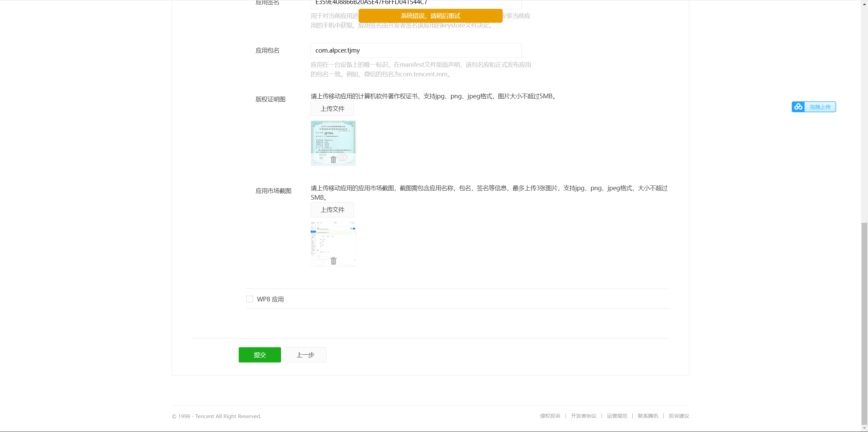Screen dimensions: 868x432
Task: Click the 拖拽上传 floating label
Action: [820, 107]
